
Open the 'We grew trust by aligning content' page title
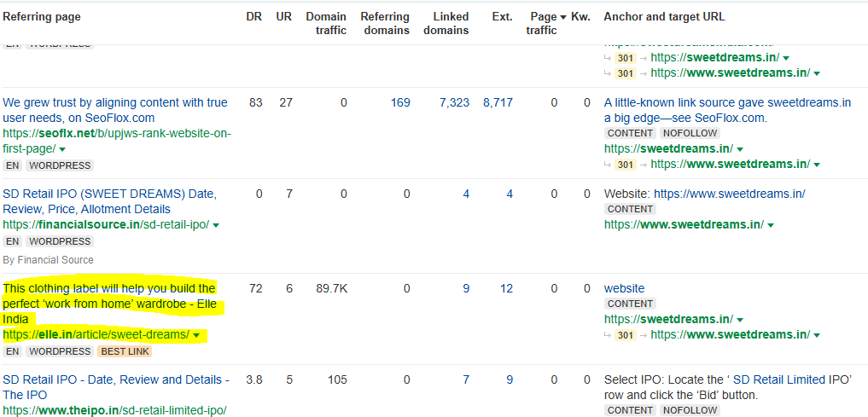[x=115, y=110]
